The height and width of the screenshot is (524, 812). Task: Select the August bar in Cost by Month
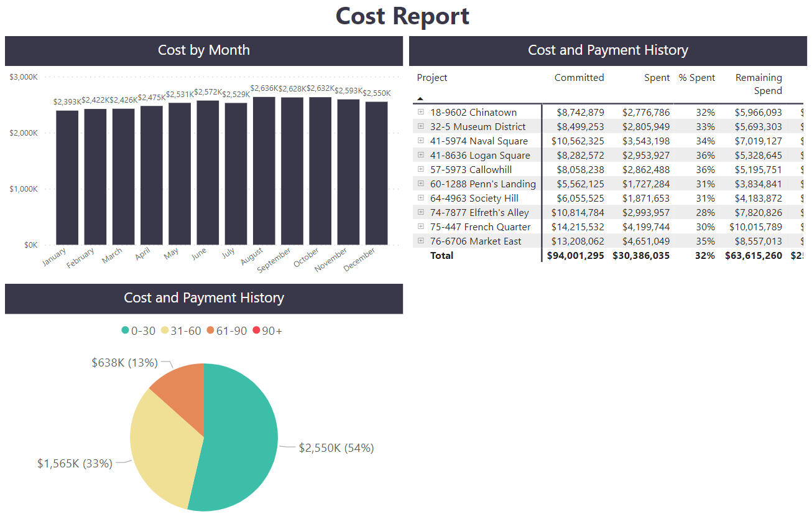click(x=264, y=171)
